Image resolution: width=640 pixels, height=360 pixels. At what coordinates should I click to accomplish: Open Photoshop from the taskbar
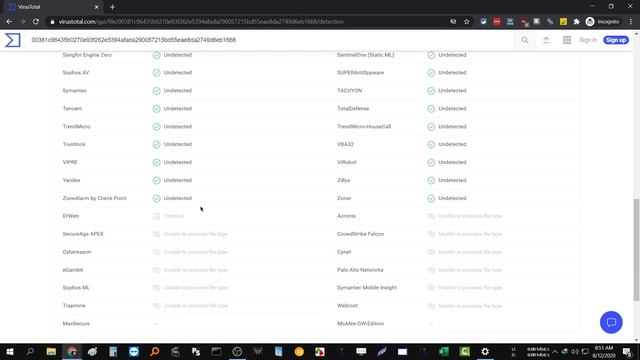click(196, 351)
